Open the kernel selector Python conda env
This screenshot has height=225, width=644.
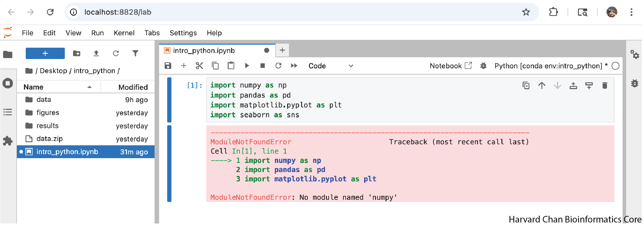point(548,66)
